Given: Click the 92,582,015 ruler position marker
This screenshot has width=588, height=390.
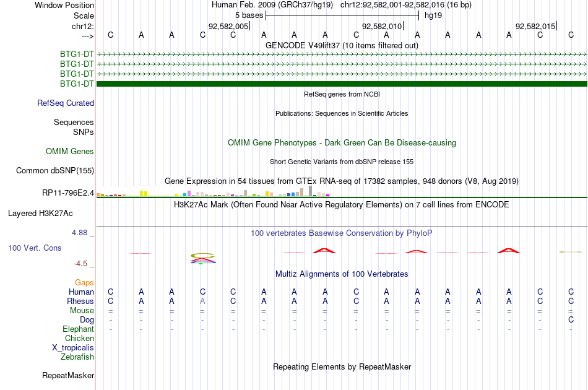Looking at the screenshot, I should (x=536, y=26).
